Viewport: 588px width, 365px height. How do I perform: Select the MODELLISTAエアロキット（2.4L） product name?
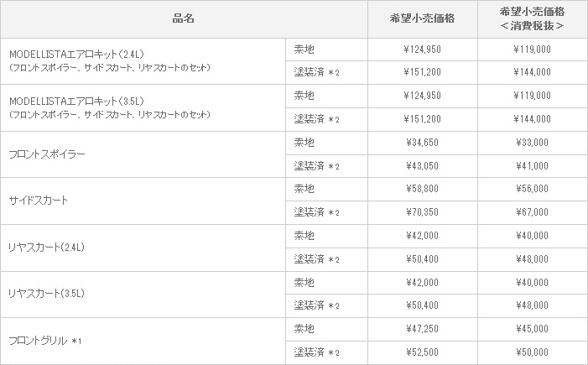coord(77,55)
